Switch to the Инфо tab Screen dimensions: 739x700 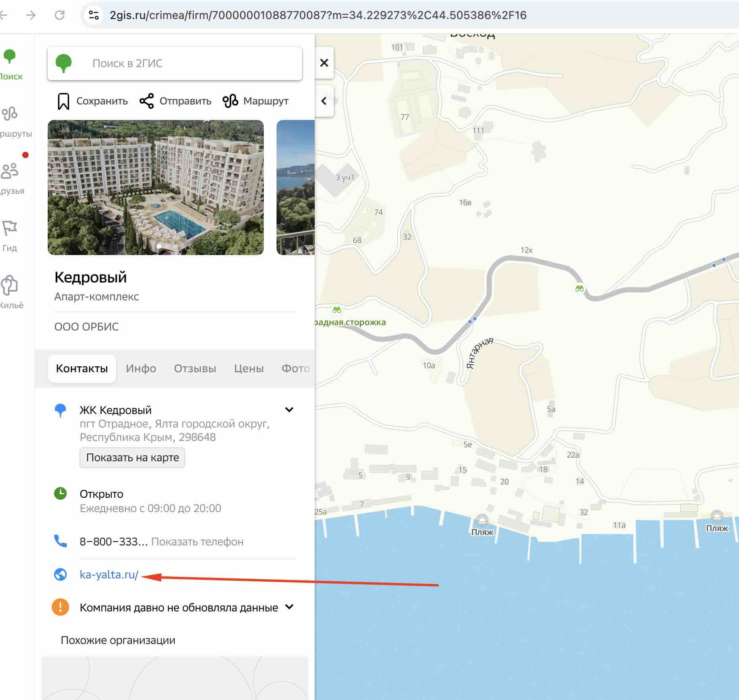[x=141, y=369]
